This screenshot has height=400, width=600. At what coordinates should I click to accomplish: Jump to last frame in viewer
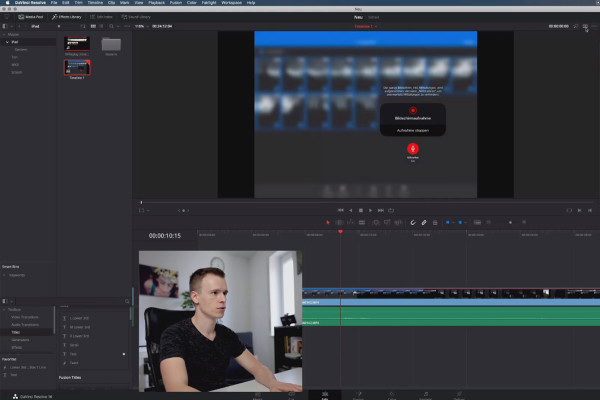381,210
